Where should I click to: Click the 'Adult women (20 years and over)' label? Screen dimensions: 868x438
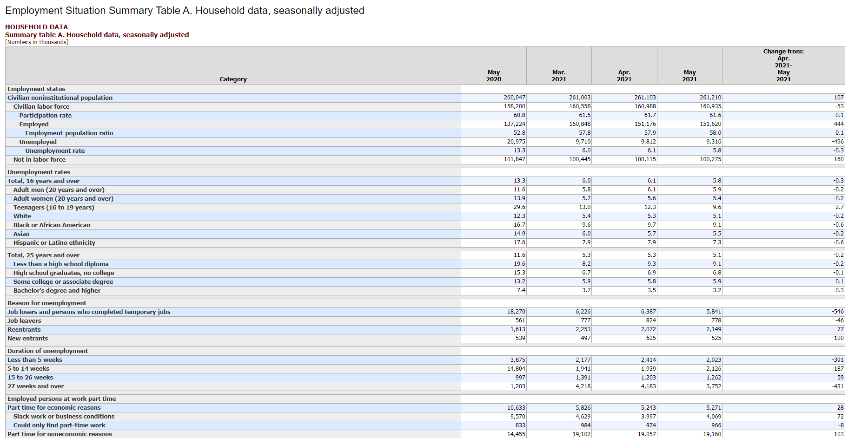click(63, 199)
